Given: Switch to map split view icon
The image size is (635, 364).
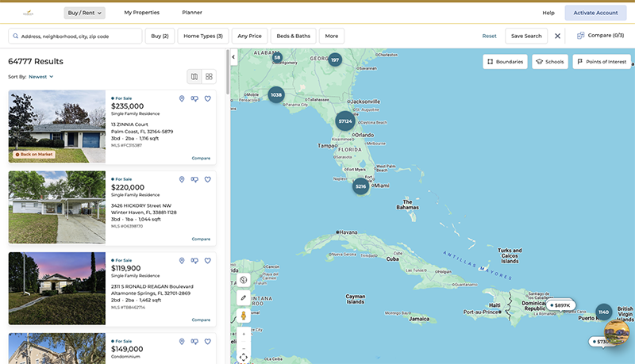Looking at the screenshot, I should 194,76.
